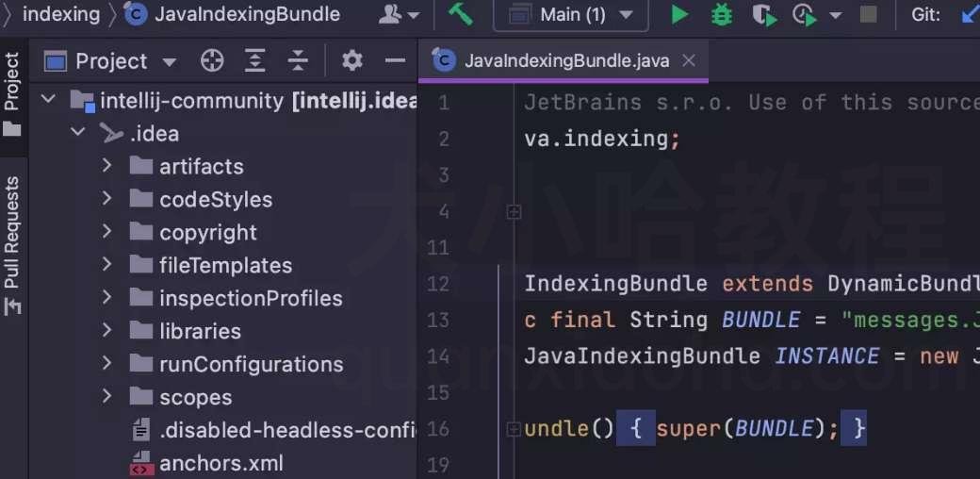Screen dimensions: 980x479
Task: Close the JavaIndexingBundle.java tab
Action: coord(688,60)
